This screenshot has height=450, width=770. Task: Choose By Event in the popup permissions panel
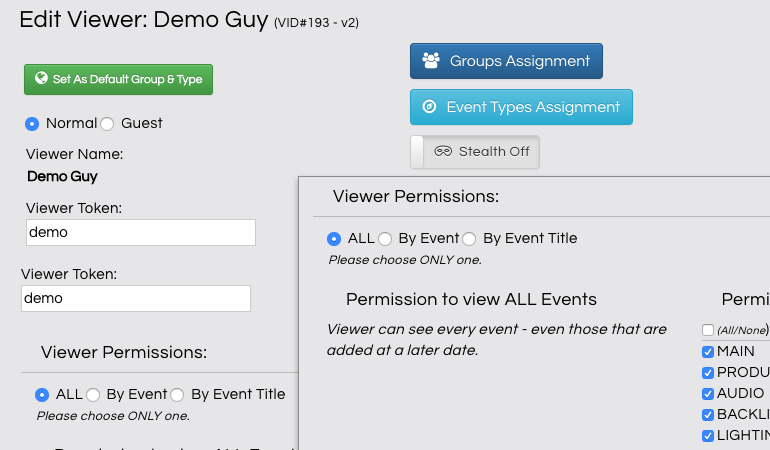(385, 239)
